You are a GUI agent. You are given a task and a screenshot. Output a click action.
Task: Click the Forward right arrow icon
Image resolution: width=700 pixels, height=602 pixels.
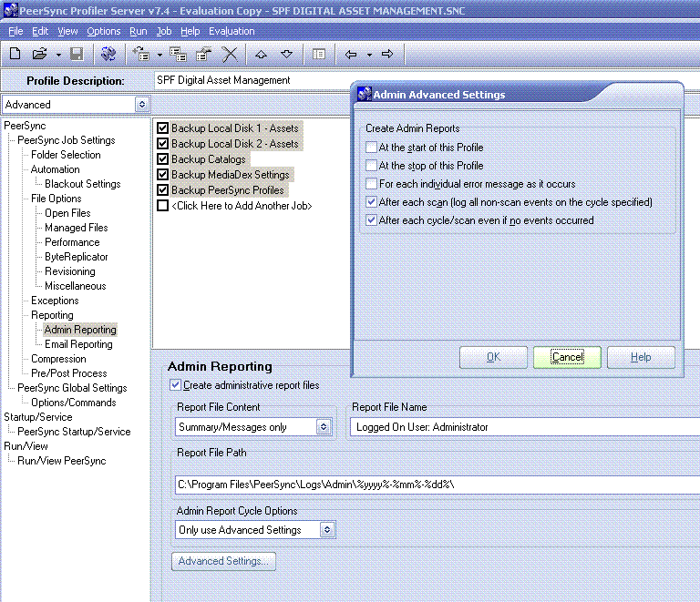click(387, 54)
